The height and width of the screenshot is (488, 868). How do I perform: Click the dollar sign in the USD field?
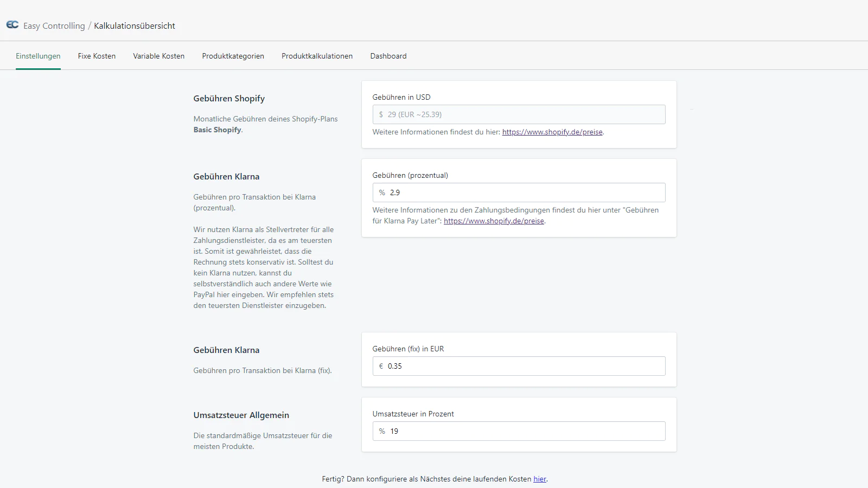tap(381, 114)
